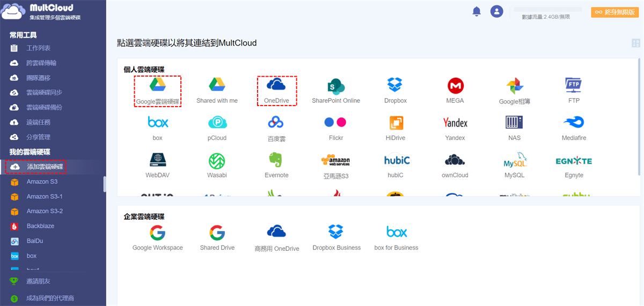Viewport: 644px width, 306px height.
Task: Open the BaiDu drive
Action: pos(35,241)
